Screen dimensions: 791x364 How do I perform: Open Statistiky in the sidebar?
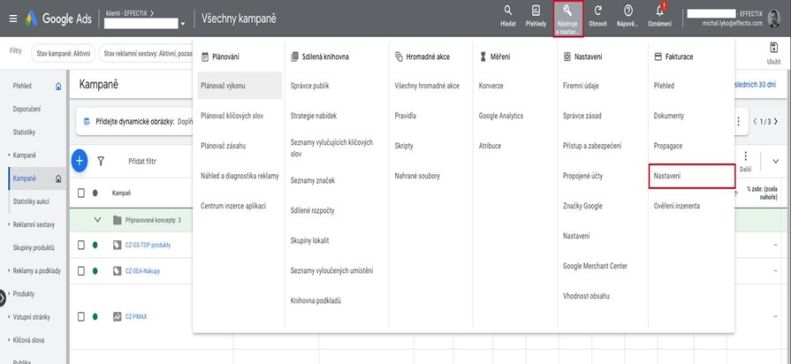24,132
